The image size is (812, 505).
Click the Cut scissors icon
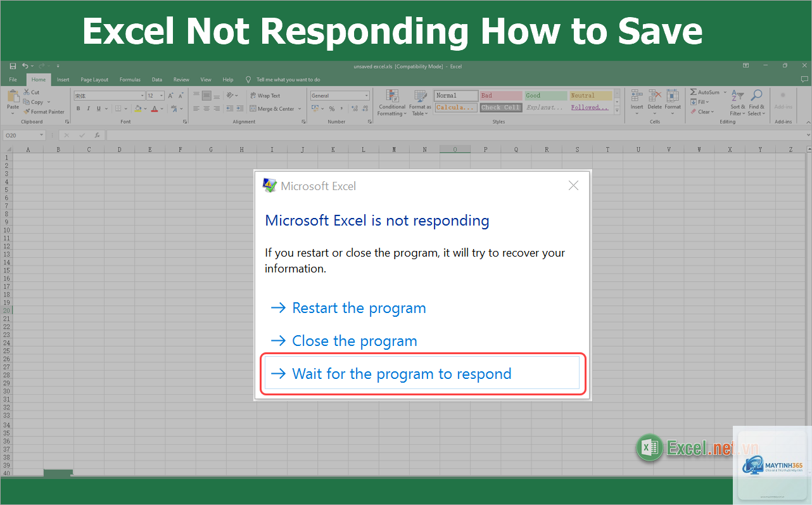(x=27, y=92)
